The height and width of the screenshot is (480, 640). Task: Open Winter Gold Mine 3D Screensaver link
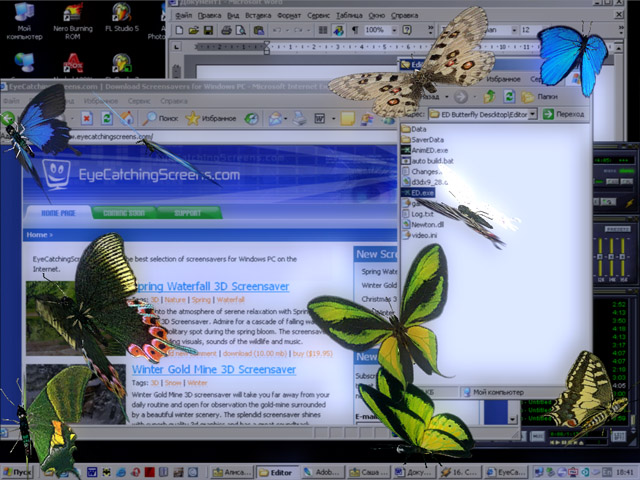pos(214,369)
